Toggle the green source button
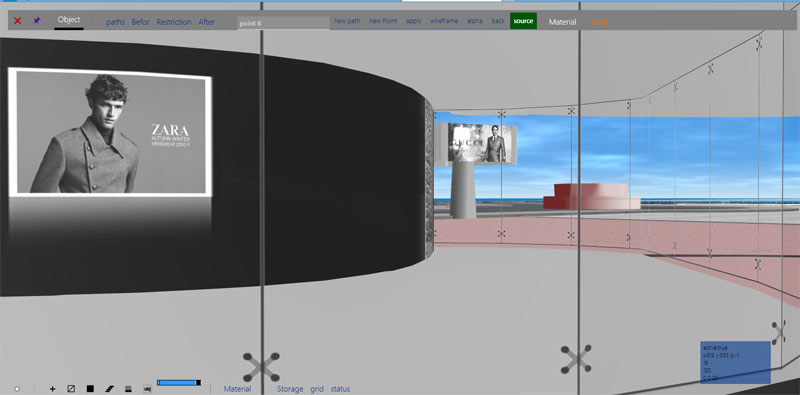The width and height of the screenshot is (800, 395). click(523, 21)
